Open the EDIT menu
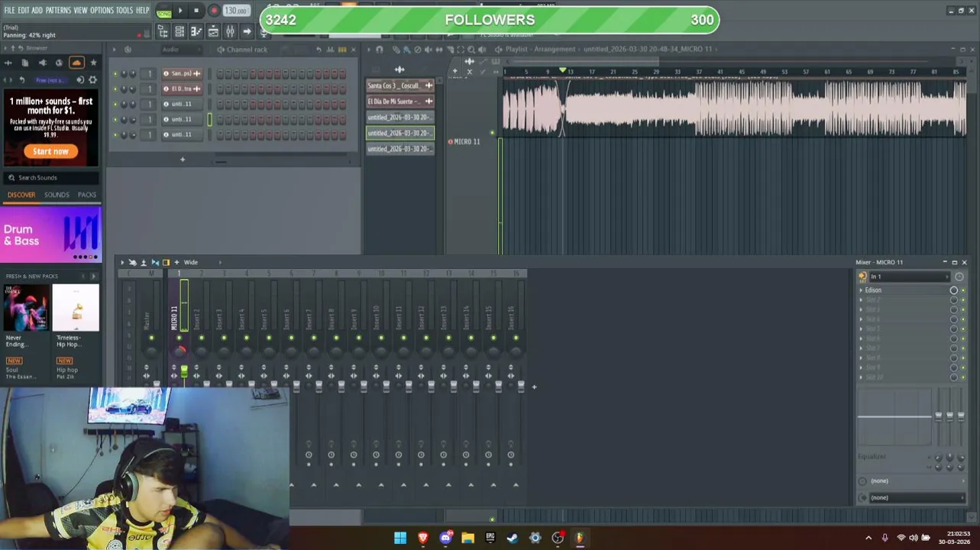Viewport: 980px width, 550px height. (x=23, y=11)
